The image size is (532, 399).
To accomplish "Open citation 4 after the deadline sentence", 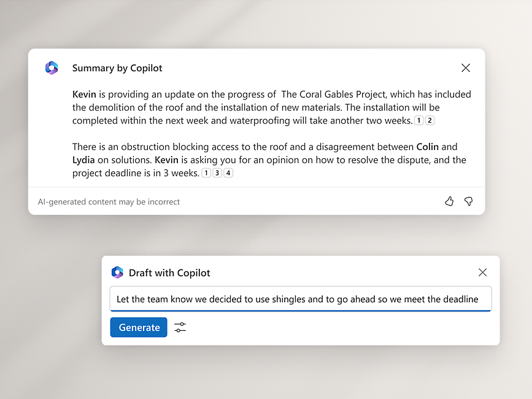I will [x=228, y=172].
